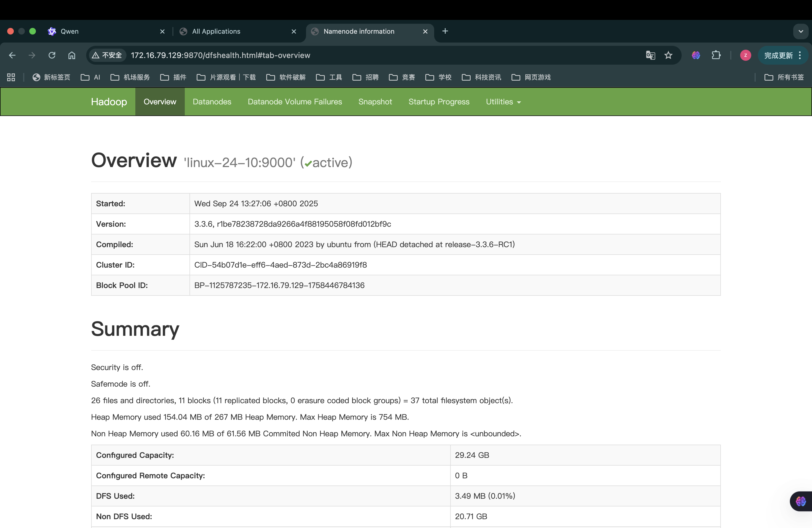Click the Configured Remote Capacity value 0 B
The width and height of the screenshot is (812, 528).
pos(461,476)
